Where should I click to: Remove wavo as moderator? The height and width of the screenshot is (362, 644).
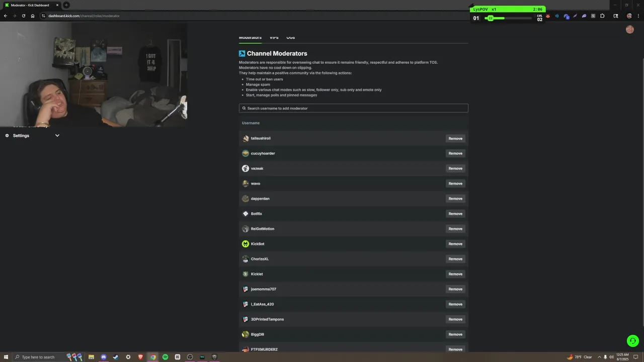point(455,184)
